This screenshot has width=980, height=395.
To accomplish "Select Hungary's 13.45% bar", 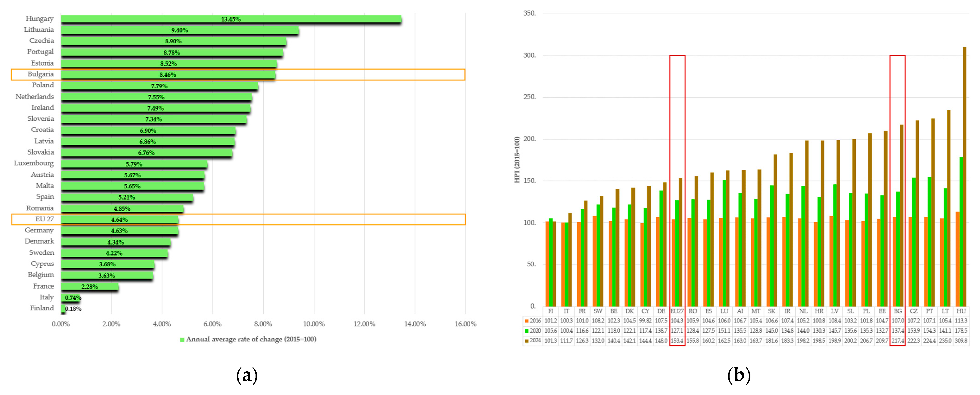I will [231, 19].
